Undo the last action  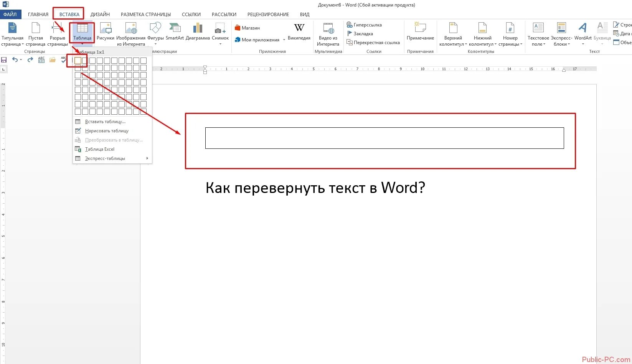coord(15,60)
